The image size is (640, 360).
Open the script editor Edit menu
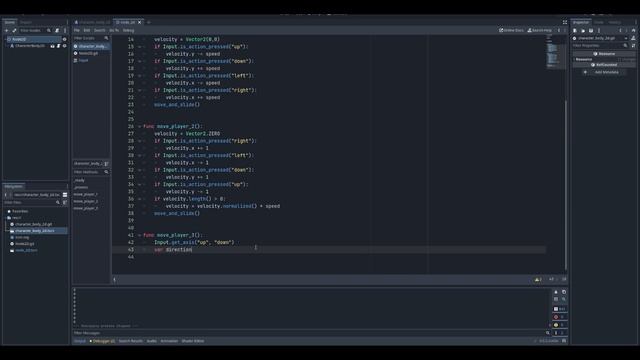[x=87, y=31]
